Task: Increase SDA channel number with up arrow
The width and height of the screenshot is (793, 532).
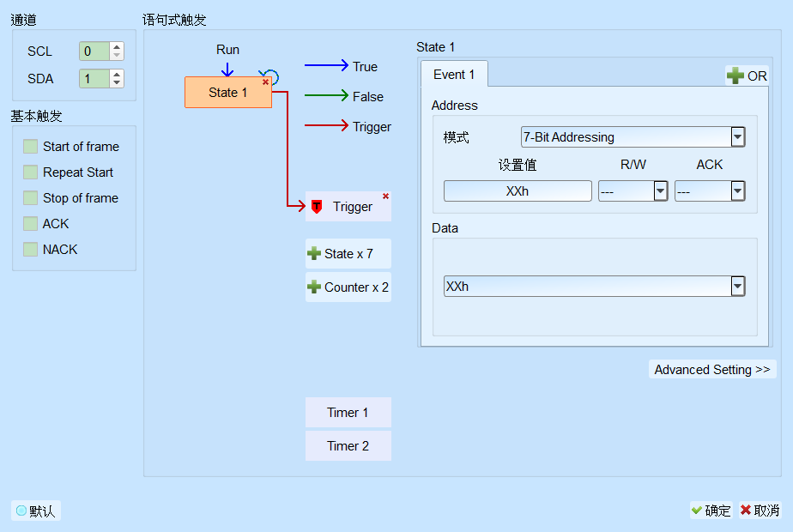Action: (x=117, y=75)
